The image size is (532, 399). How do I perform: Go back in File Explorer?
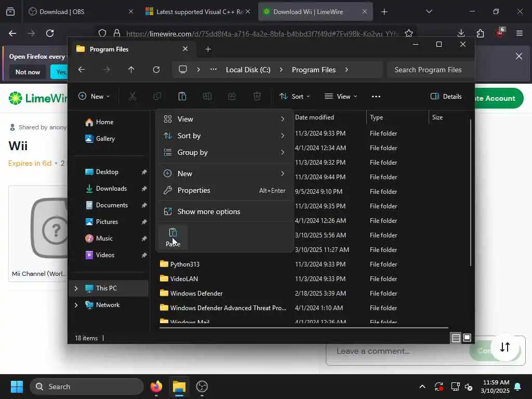(x=82, y=70)
